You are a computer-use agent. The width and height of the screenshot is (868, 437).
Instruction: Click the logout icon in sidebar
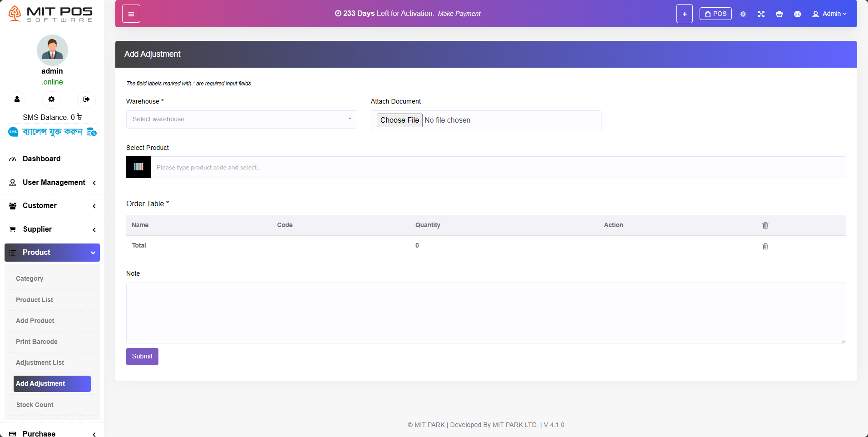click(86, 99)
